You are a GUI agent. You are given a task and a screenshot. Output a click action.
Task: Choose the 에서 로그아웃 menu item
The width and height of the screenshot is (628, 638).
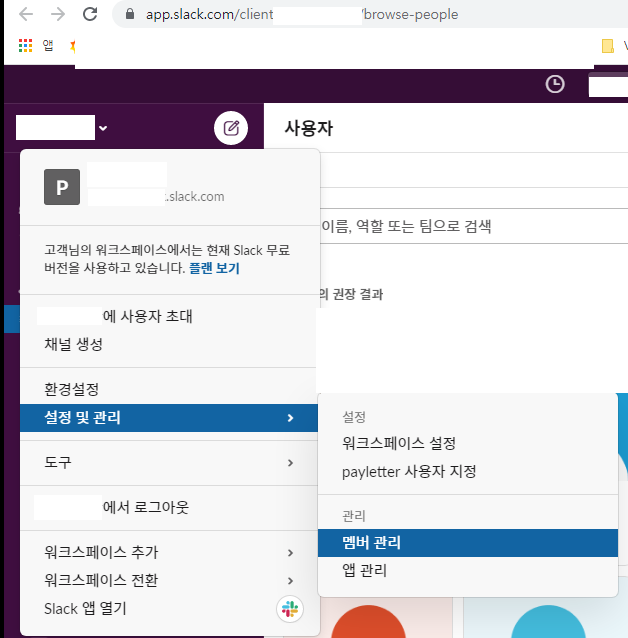168,507
